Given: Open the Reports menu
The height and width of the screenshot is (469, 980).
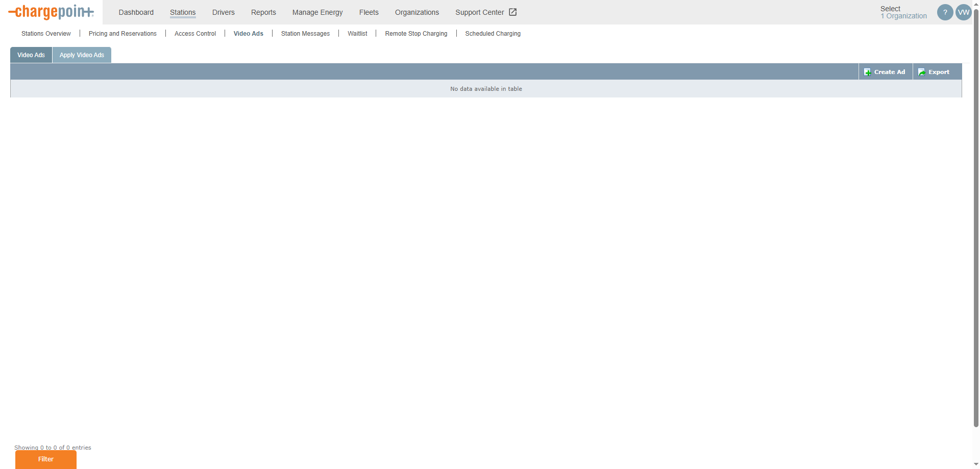Looking at the screenshot, I should pyautogui.click(x=263, y=12).
